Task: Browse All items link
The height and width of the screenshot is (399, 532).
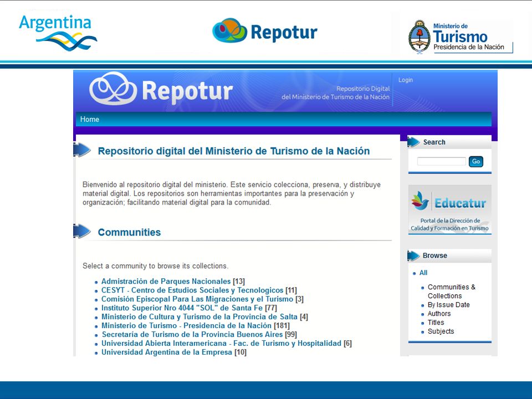Action: [x=423, y=273]
